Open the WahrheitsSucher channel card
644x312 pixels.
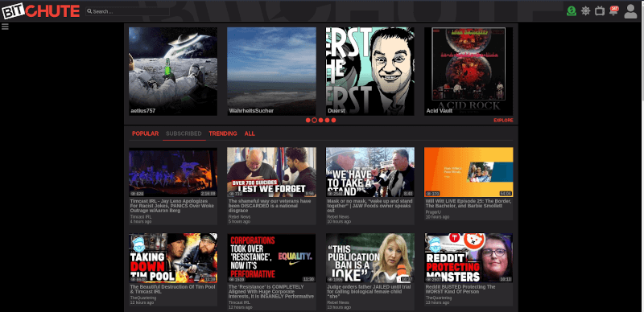(x=271, y=72)
